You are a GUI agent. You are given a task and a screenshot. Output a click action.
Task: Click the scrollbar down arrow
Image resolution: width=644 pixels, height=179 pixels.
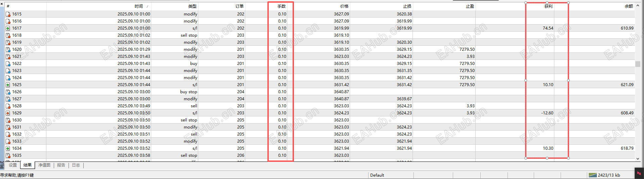click(x=638, y=159)
